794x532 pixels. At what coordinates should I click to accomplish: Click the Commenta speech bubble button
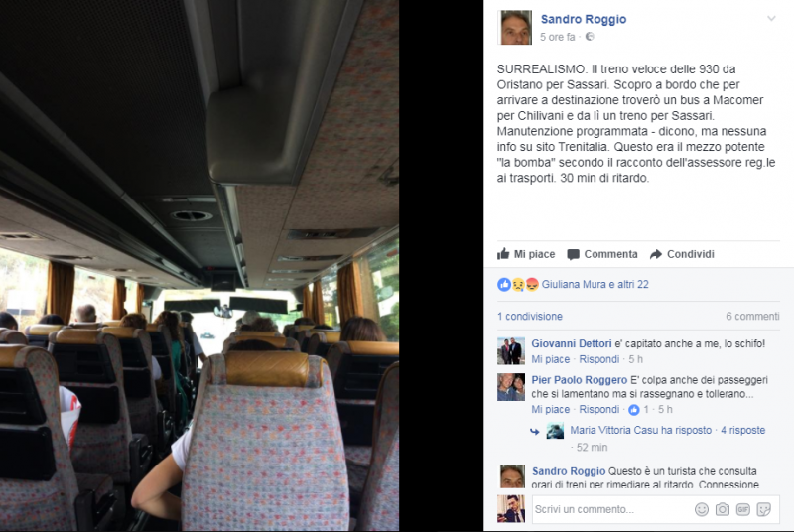(602, 254)
